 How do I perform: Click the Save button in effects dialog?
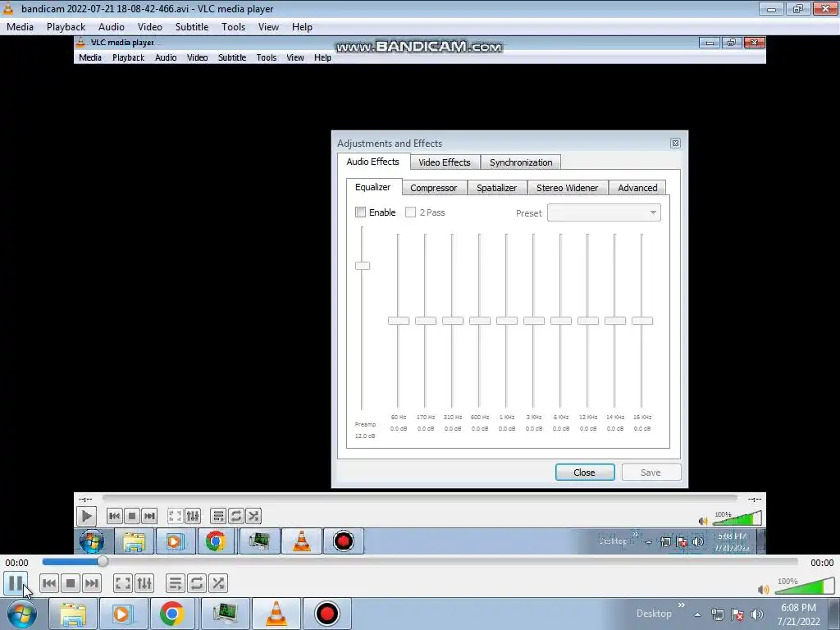click(651, 472)
